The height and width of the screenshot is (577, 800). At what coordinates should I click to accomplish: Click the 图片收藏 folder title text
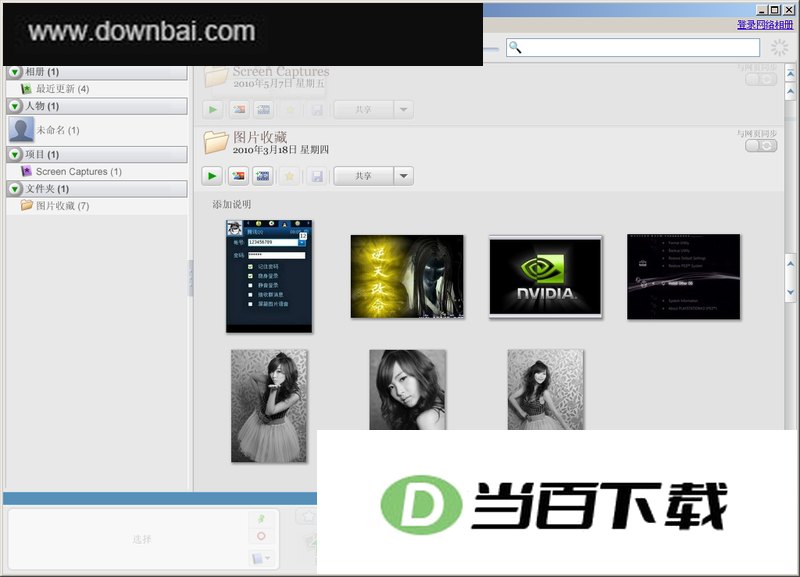click(260, 137)
